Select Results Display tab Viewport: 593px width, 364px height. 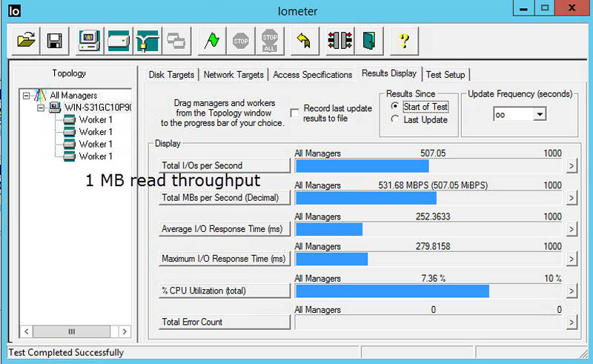(389, 73)
